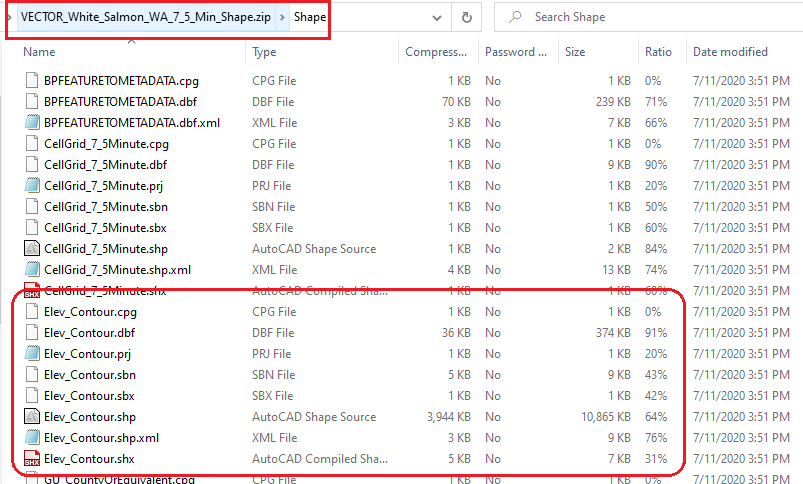Click the BPFEATURETOMETADATA.dbf file icon

32,101
